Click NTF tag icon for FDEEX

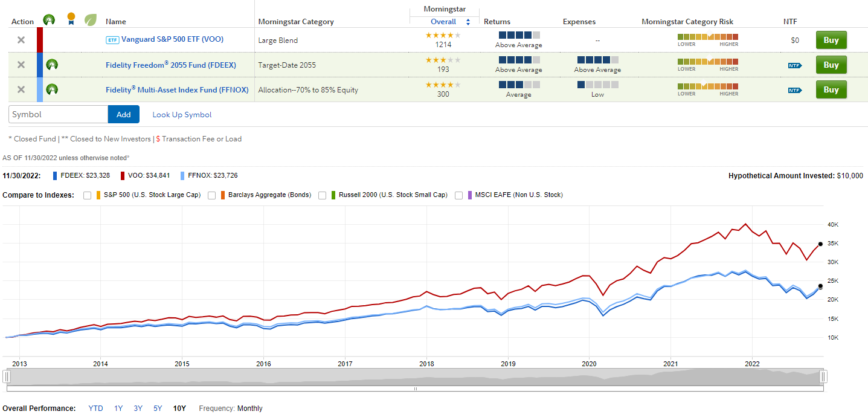pyautogui.click(x=795, y=65)
